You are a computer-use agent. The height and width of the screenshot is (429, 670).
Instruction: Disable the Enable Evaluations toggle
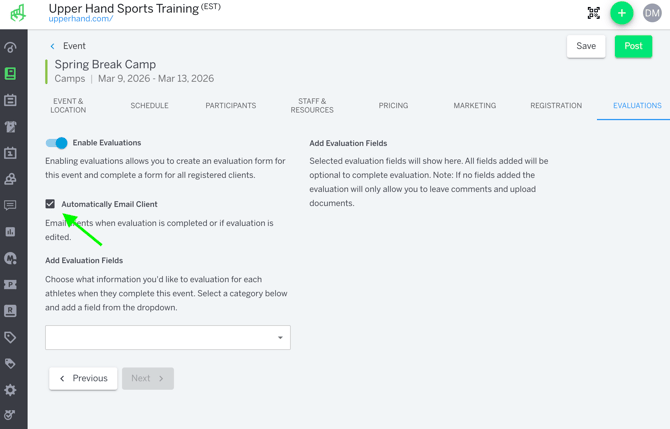coord(57,143)
